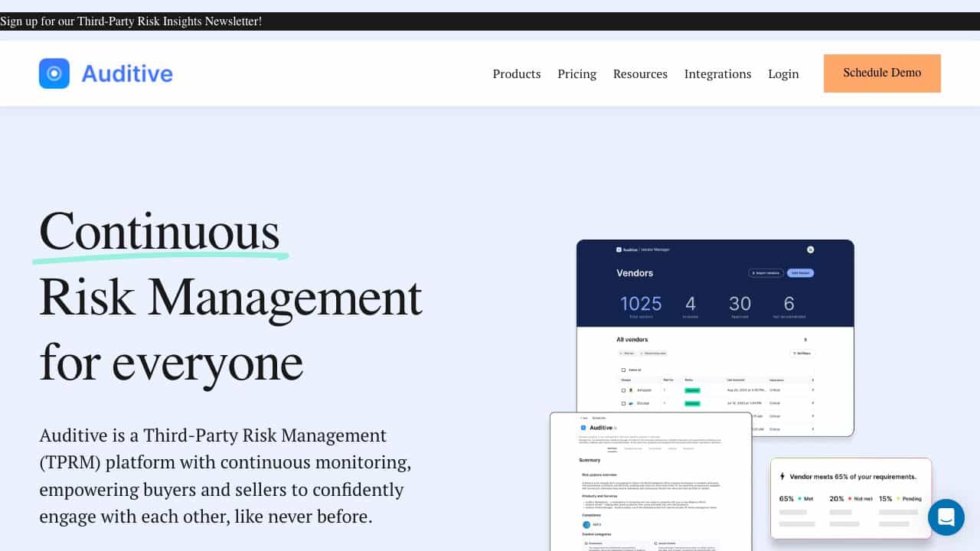
Task: Open the Products menu
Action: [517, 73]
